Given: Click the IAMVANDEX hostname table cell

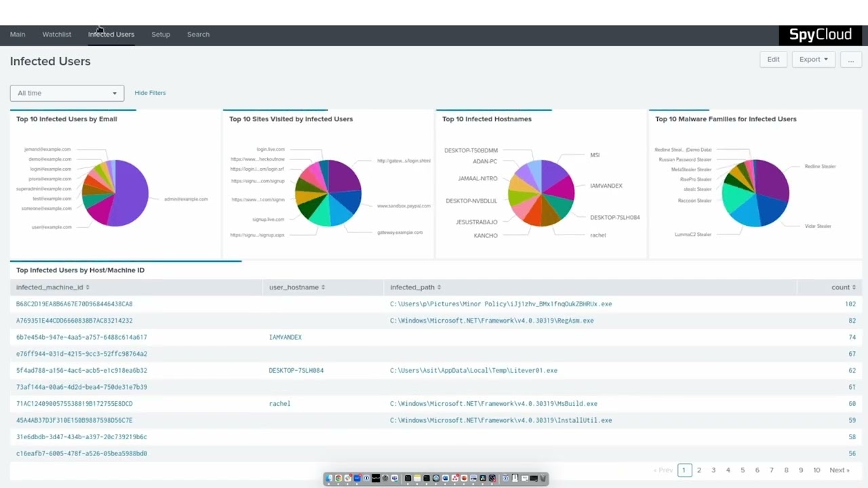Looking at the screenshot, I should point(285,337).
